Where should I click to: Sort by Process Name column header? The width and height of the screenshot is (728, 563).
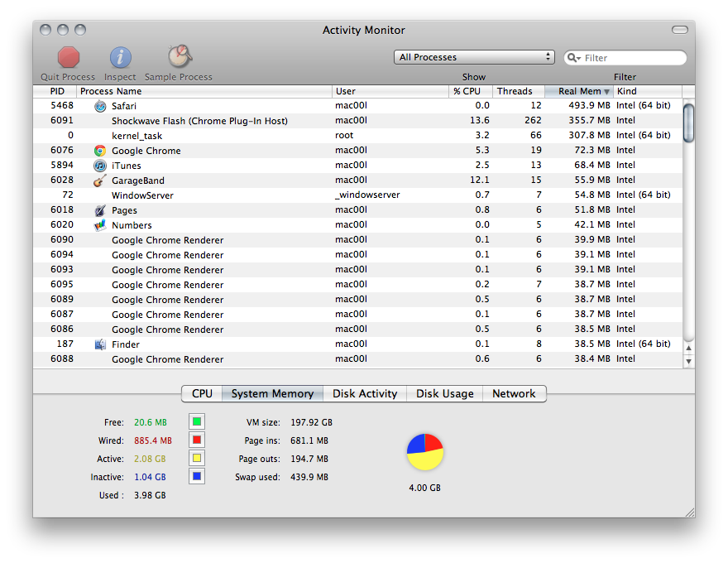(204, 91)
